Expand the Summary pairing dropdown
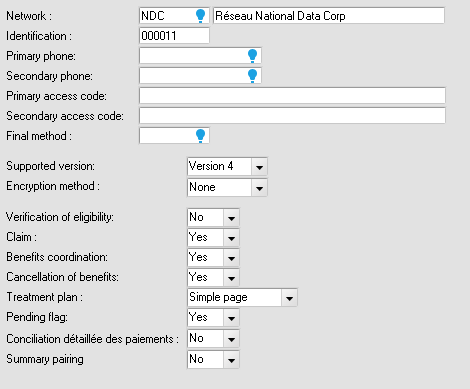Viewport: 470px width, 389px height. pos(231,360)
